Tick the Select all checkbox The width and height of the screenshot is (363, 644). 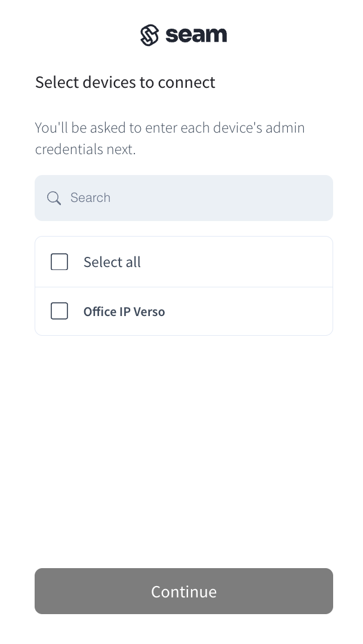coord(59,262)
